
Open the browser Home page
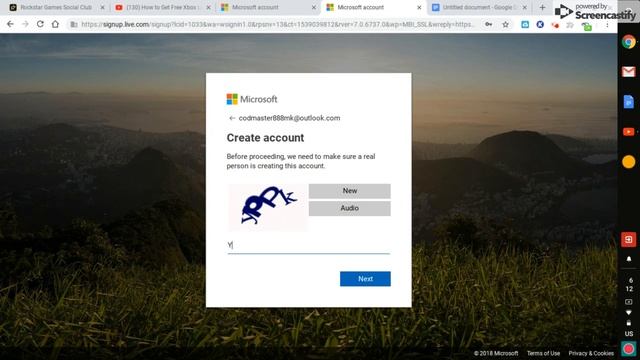coord(55,24)
